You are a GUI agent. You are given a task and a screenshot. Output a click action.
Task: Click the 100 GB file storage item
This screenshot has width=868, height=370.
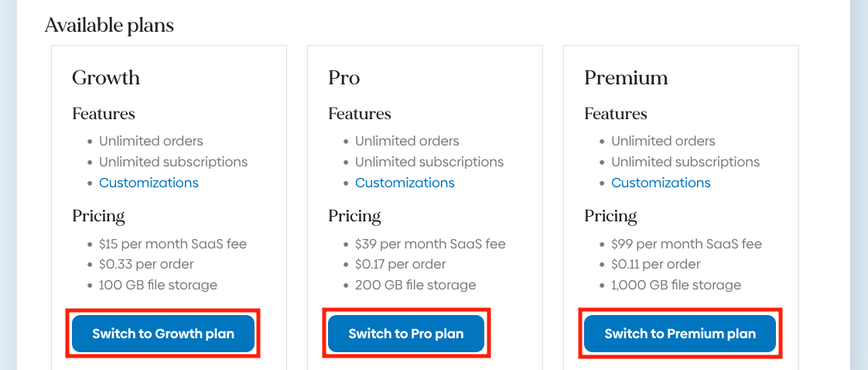click(x=158, y=285)
